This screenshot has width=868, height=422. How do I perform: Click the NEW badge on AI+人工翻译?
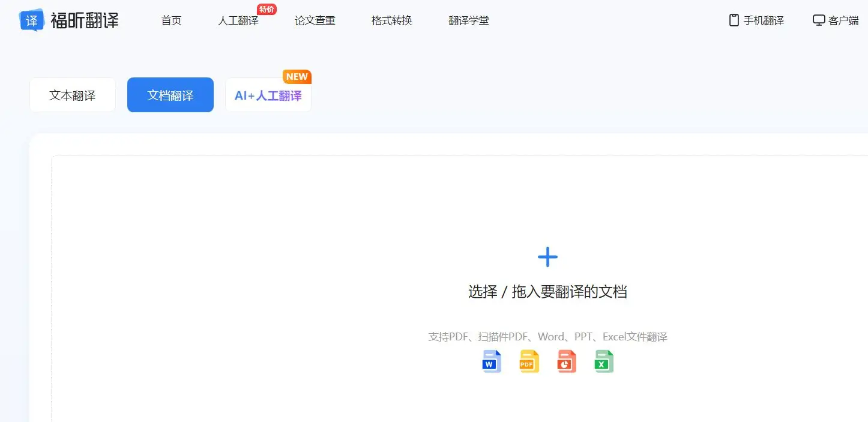tap(297, 77)
